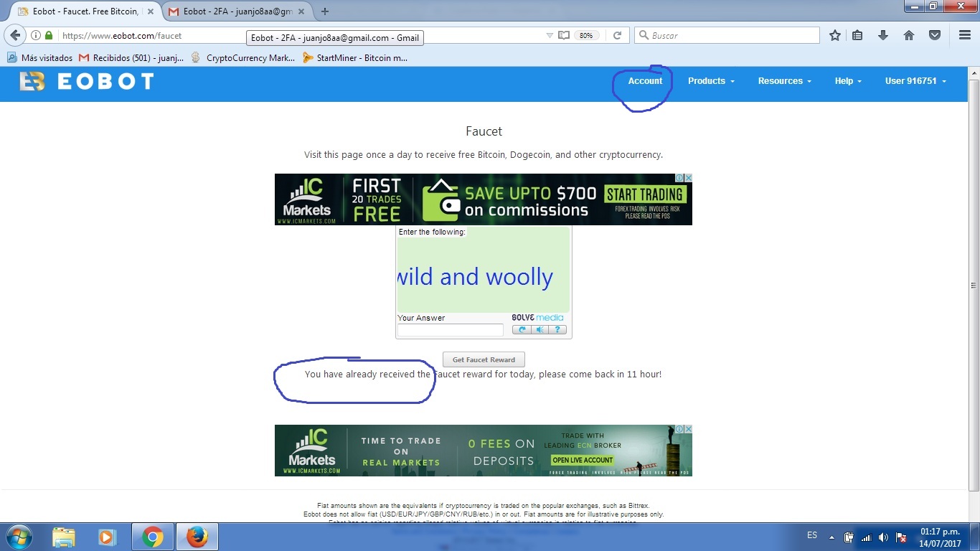
Task: Click the green padlock security icon
Action: pyautogui.click(x=49, y=35)
